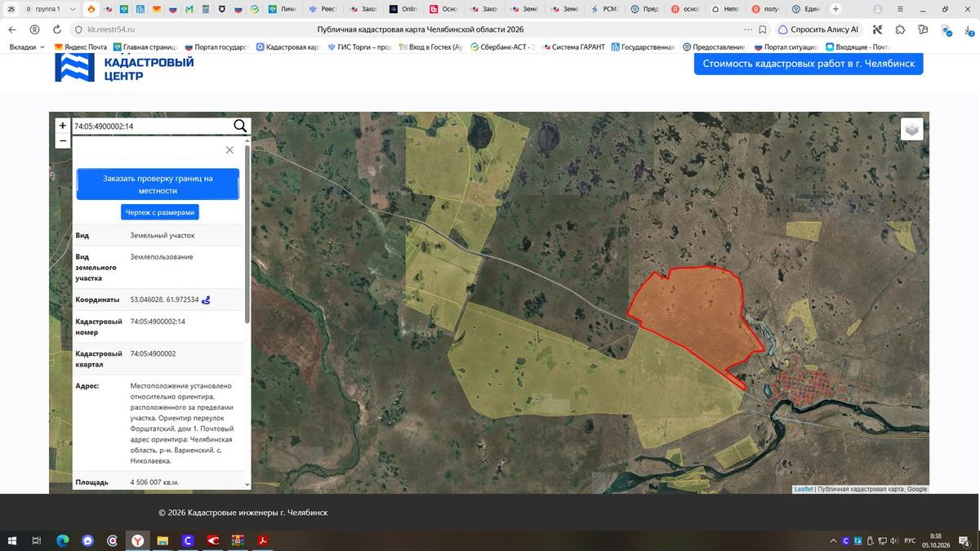Open the map layers switcher
Image resolution: width=980 pixels, height=551 pixels.
coord(912,129)
